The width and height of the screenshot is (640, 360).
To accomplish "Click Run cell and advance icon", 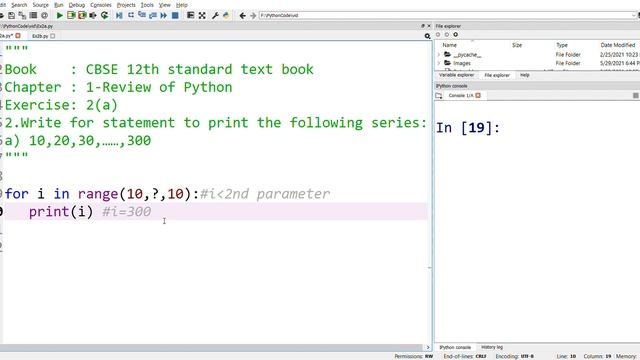I will pyautogui.click(x=82, y=15).
